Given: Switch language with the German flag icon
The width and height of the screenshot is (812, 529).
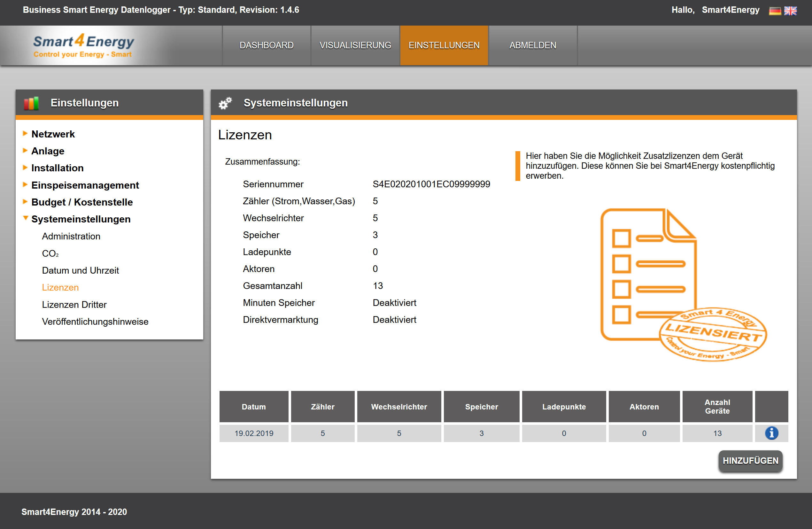Looking at the screenshot, I should coord(775,11).
